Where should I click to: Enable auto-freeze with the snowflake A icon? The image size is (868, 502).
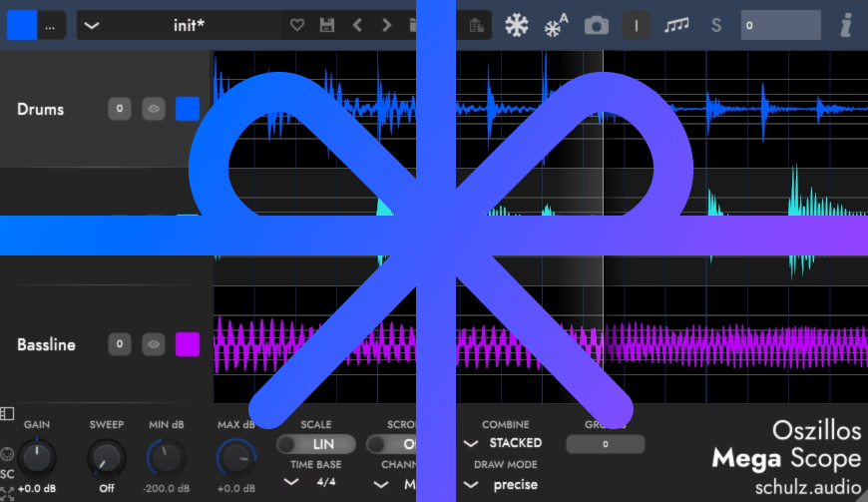[x=556, y=25]
